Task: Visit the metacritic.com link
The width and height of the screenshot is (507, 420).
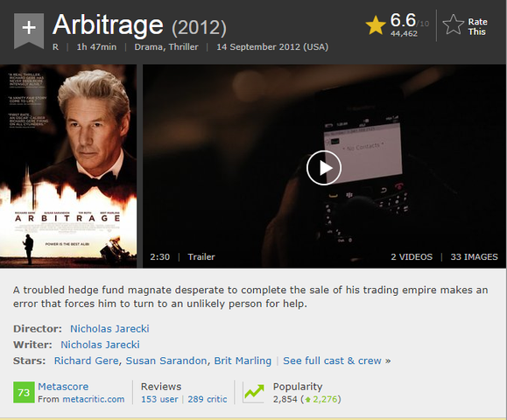Action: pos(94,399)
